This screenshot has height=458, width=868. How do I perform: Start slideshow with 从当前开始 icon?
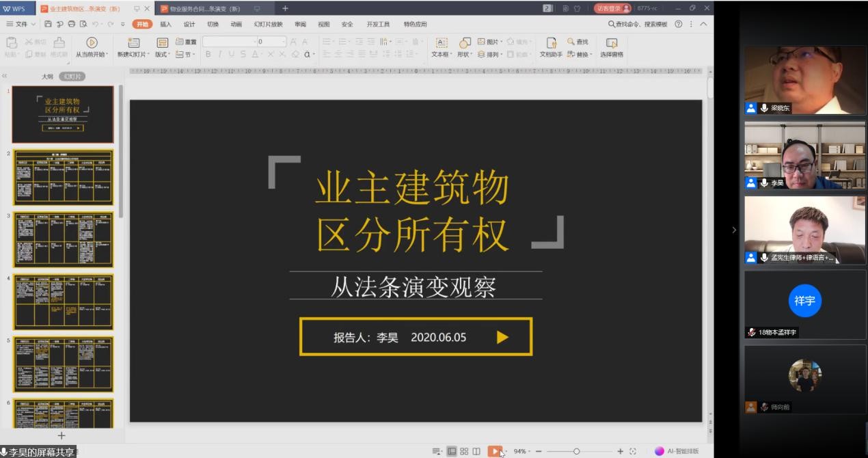coord(91,43)
